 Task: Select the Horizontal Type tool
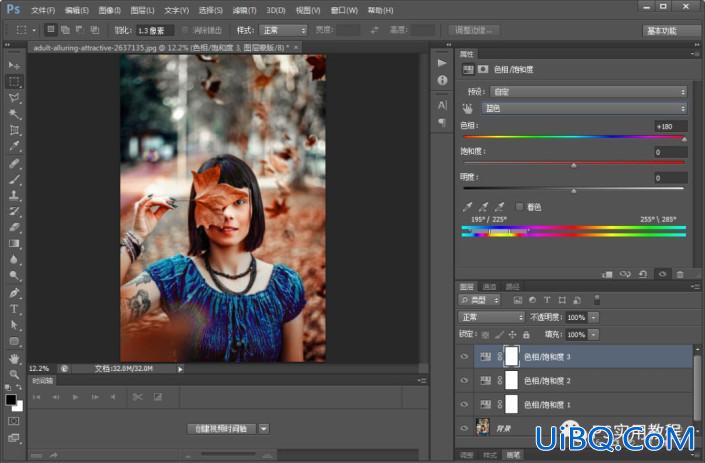(14, 309)
